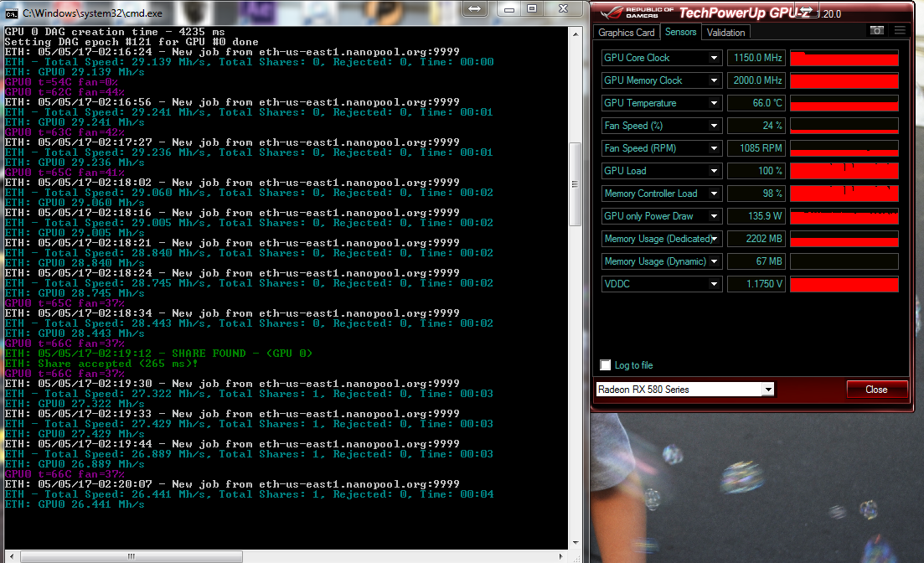Click the GPU-Z screenshot camera icon
Image resolution: width=924 pixels, height=563 pixels.
click(877, 31)
